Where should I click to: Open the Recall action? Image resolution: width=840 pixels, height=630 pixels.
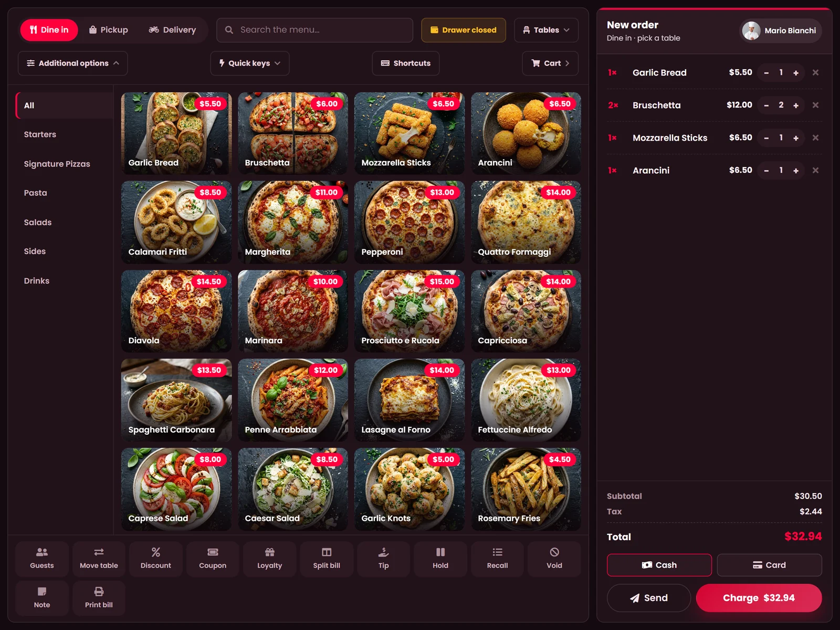[x=497, y=559]
